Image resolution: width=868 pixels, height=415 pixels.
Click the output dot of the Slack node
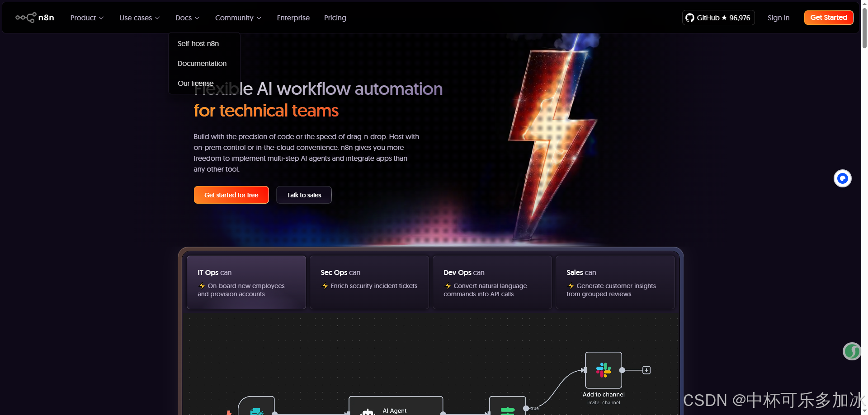point(622,370)
